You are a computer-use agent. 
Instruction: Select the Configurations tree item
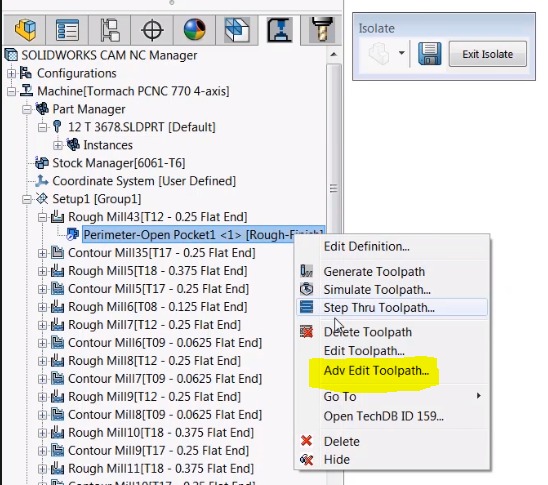pos(77,73)
